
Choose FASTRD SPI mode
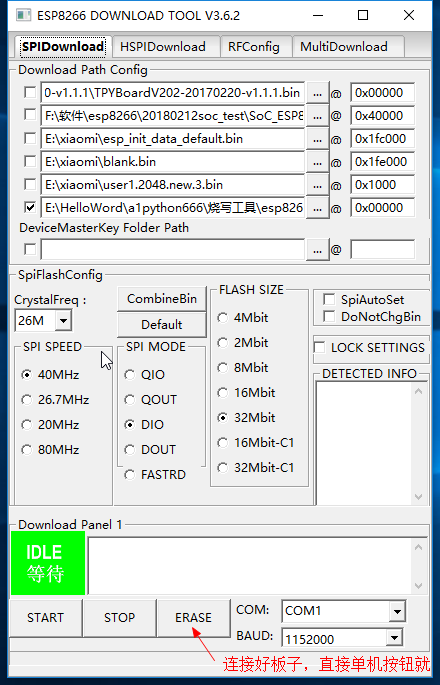click(155, 474)
